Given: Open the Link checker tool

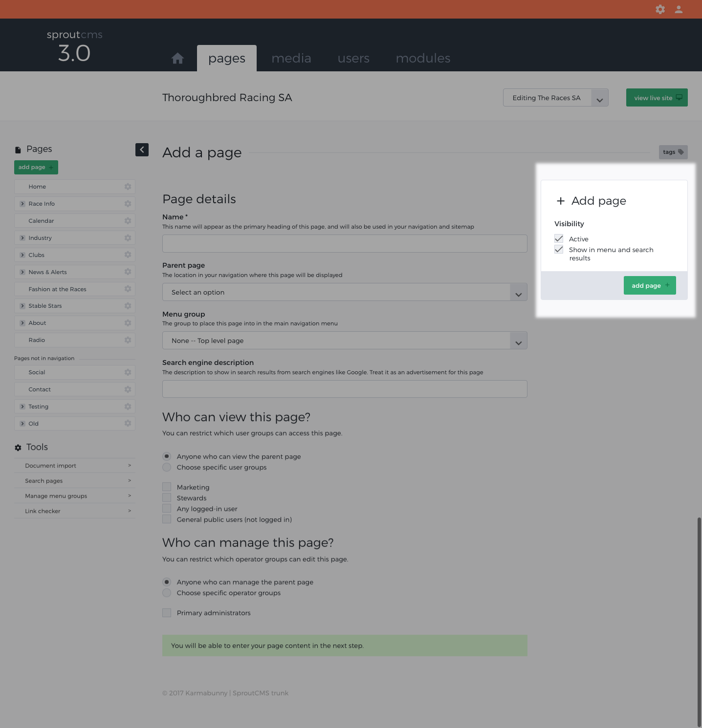Looking at the screenshot, I should point(74,511).
